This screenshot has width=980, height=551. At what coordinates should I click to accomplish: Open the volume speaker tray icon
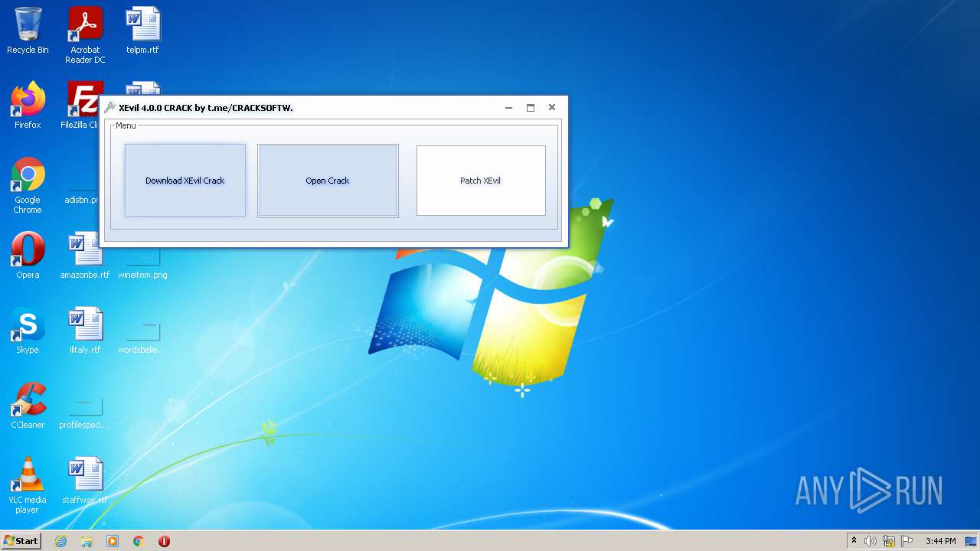(x=871, y=541)
